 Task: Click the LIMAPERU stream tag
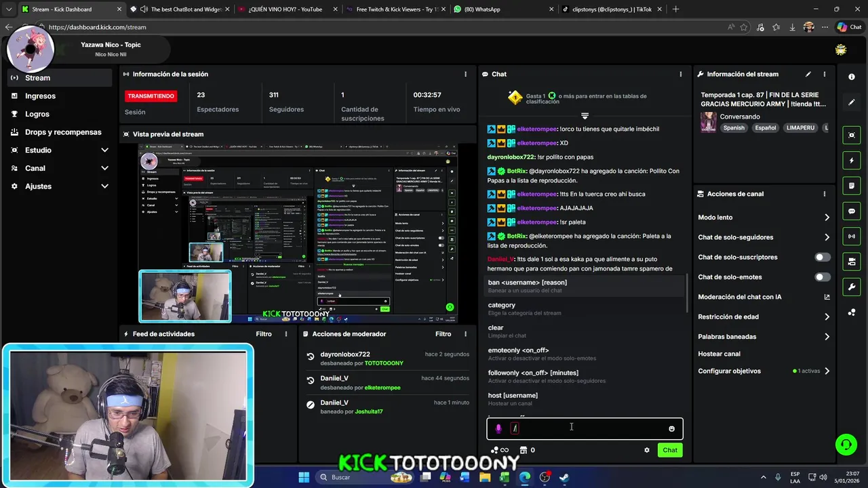(x=800, y=127)
